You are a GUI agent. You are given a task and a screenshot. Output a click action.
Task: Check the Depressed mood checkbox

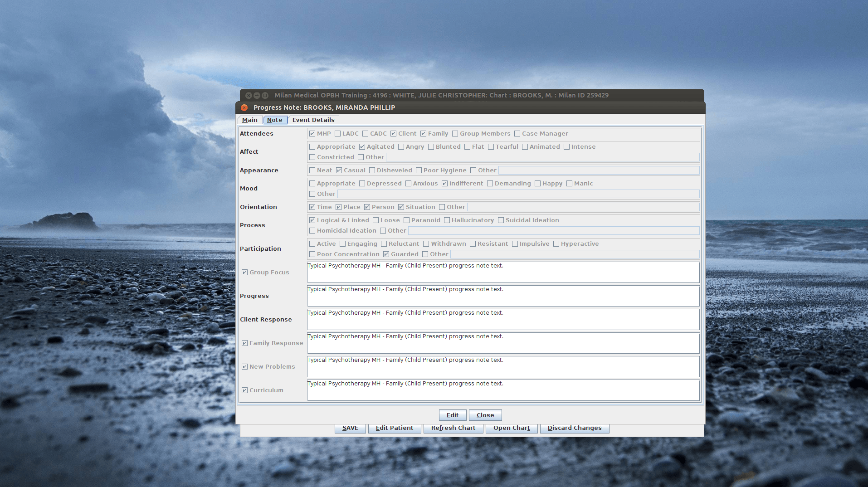tap(362, 183)
